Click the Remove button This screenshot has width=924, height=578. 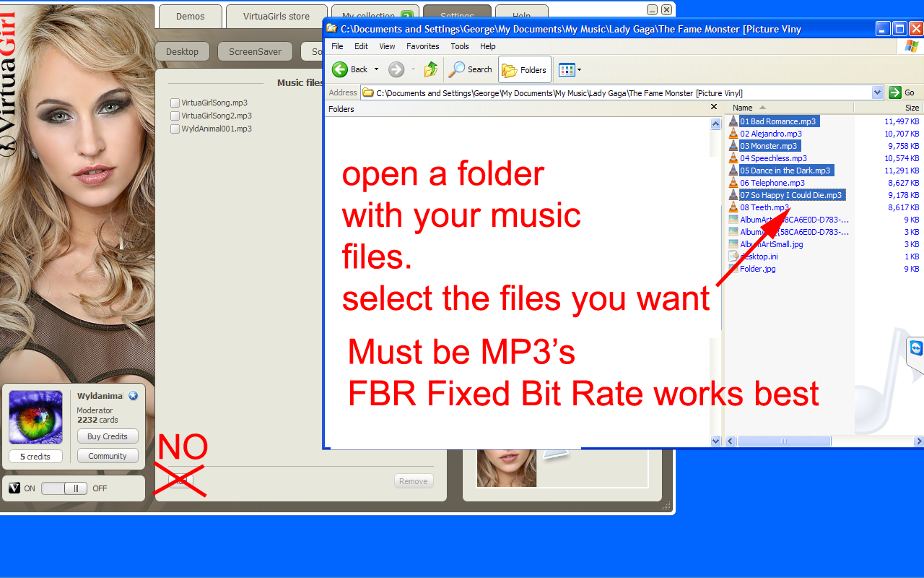(414, 481)
